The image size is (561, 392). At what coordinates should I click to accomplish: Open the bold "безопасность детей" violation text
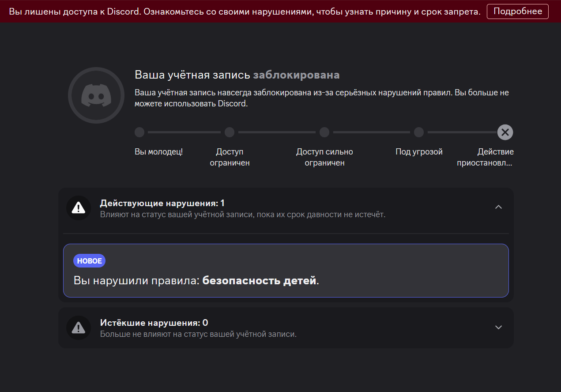(260, 281)
